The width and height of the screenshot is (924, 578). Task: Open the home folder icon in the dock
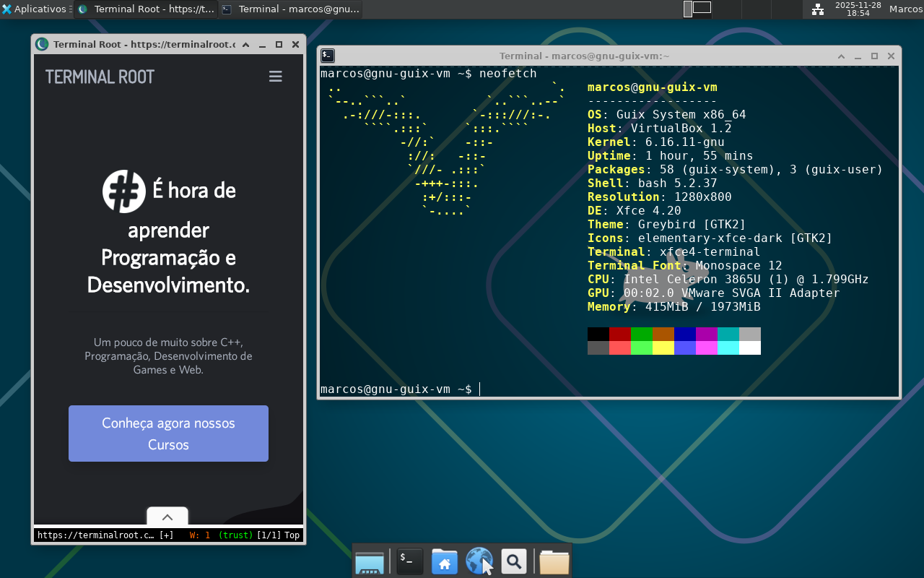click(444, 561)
